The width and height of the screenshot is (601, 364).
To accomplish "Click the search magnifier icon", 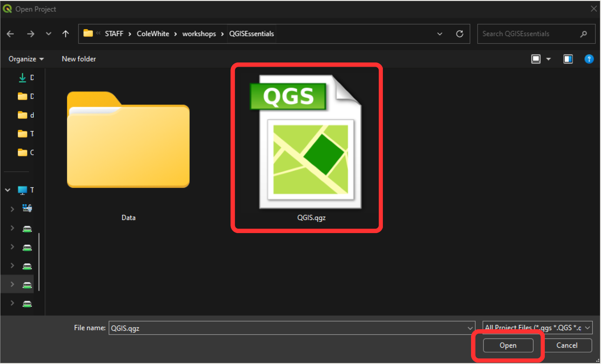I will (583, 34).
